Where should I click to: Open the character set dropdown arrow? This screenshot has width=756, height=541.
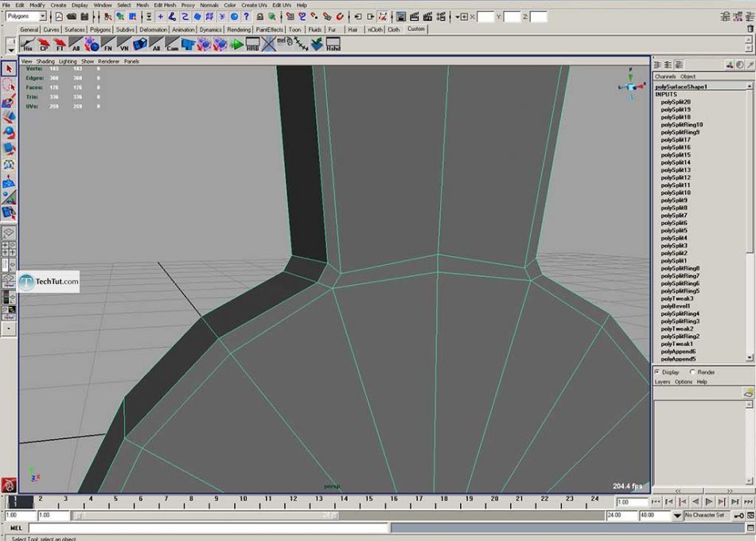[x=677, y=516]
